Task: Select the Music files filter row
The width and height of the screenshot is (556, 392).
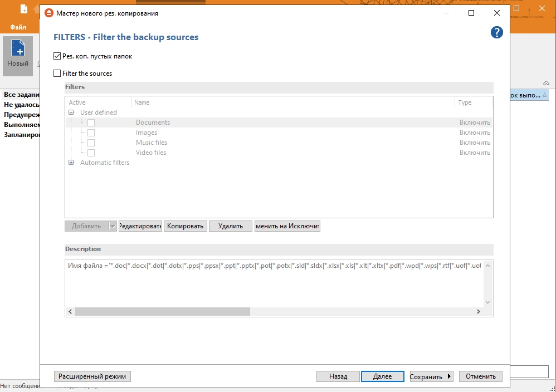Action: tap(279, 143)
